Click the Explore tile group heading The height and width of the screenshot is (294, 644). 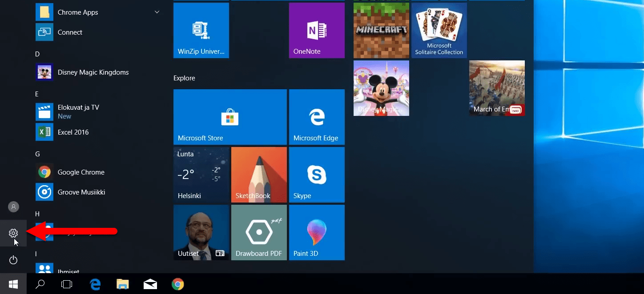point(184,78)
